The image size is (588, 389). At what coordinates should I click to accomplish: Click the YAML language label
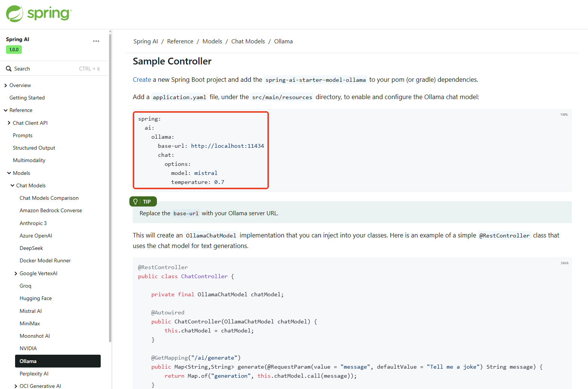(x=564, y=115)
